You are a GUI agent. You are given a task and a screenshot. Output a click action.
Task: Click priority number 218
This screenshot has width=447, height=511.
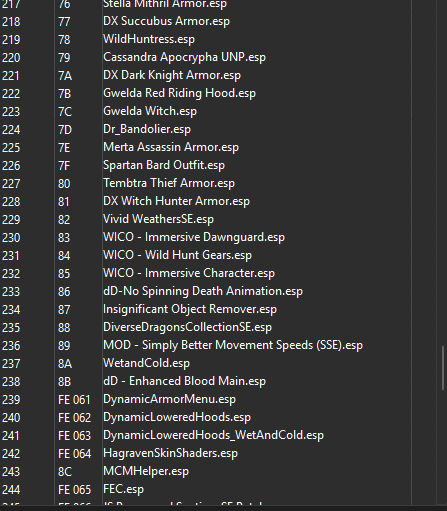point(11,21)
